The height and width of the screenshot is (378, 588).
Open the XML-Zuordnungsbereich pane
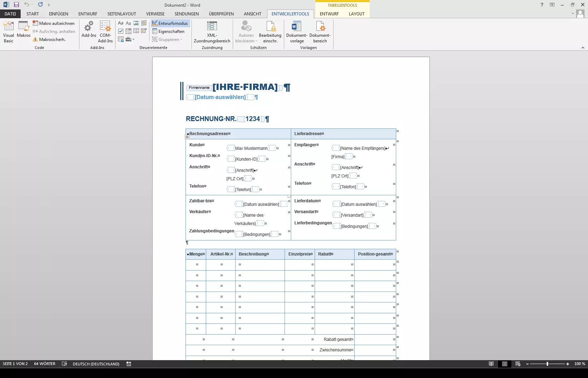coord(212,31)
